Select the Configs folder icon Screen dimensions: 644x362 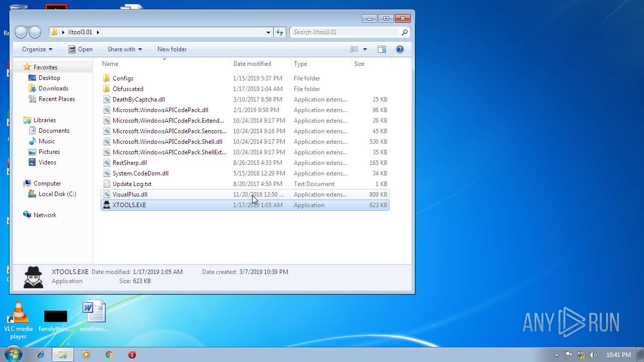tap(106, 78)
